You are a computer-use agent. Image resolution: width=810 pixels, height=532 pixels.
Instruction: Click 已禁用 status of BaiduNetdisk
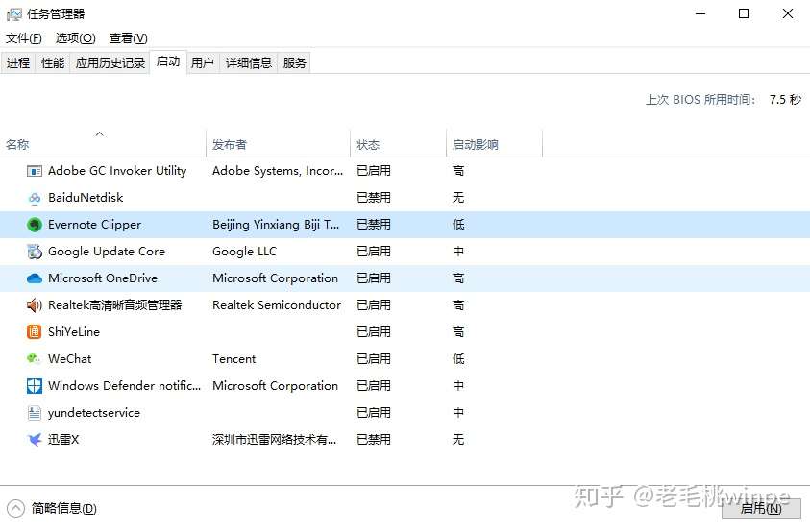click(x=374, y=198)
